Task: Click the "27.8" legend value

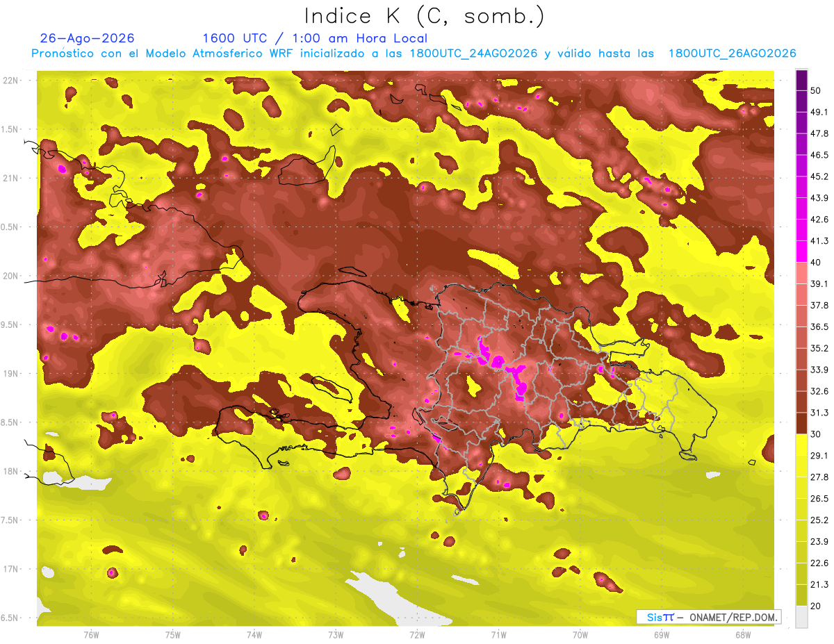Action: (x=819, y=477)
